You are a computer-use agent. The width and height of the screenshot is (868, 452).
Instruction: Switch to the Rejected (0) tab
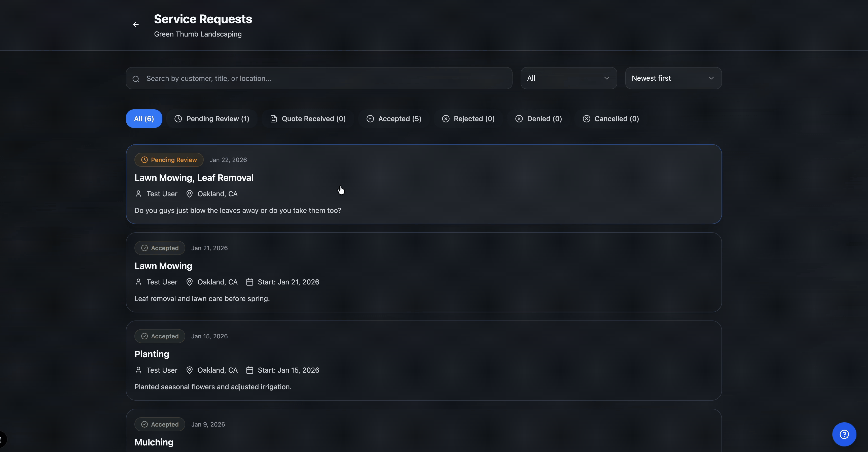click(x=468, y=119)
